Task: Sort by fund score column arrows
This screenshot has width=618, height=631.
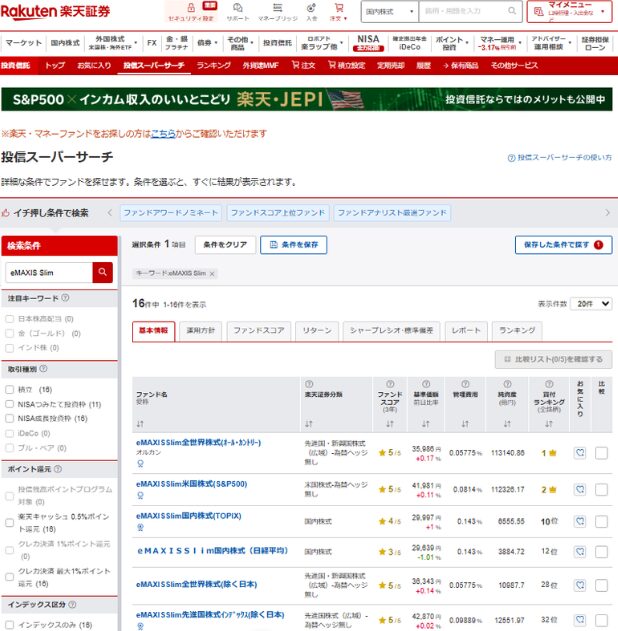Action: (x=390, y=424)
